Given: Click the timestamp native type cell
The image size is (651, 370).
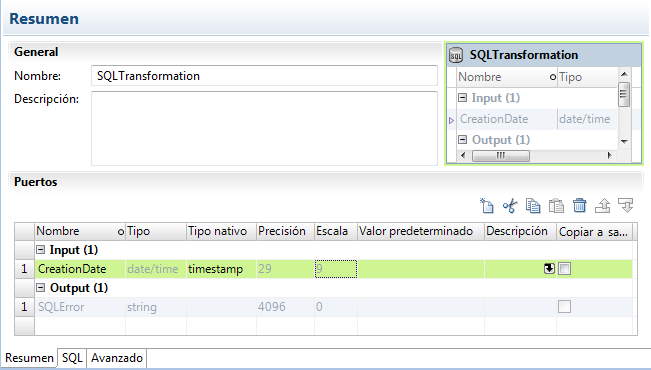Looking at the screenshot, I should (221, 269).
